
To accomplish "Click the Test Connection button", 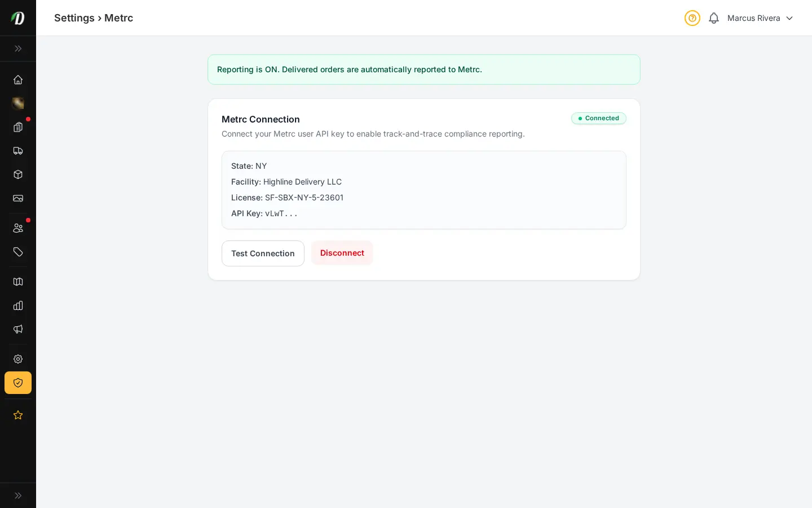I will 263,253.
